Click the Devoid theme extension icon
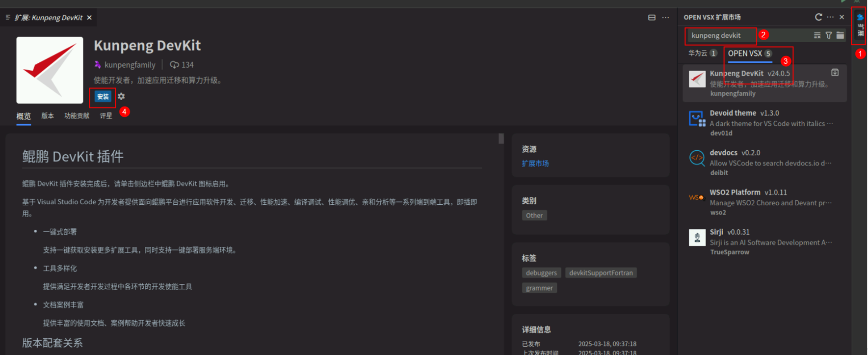This screenshot has width=868, height=355. click(697, 119)
